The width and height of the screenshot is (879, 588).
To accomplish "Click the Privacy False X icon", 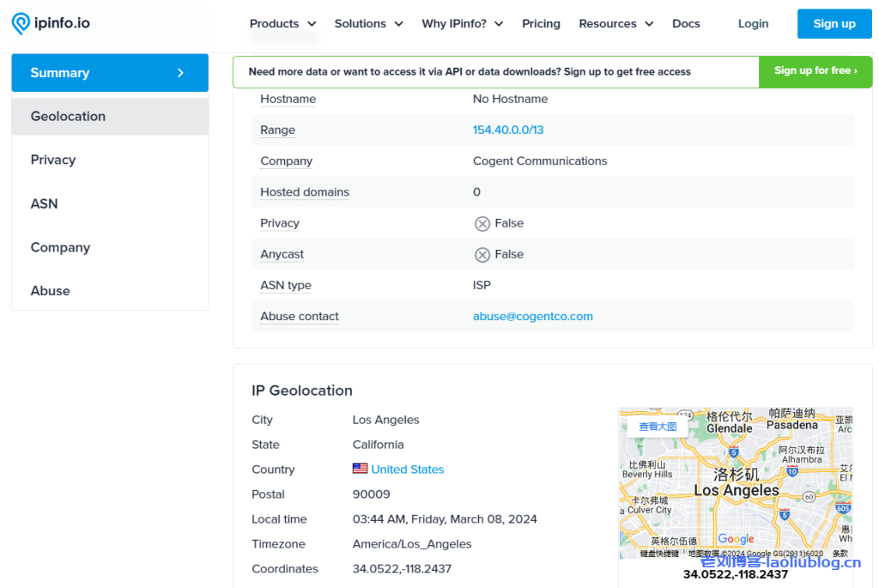I will coord(482,223).
